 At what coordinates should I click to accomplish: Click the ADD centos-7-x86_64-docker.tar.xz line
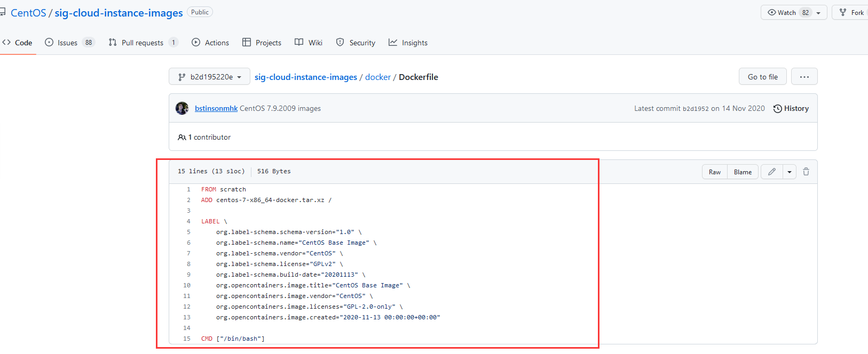(266, 200)
